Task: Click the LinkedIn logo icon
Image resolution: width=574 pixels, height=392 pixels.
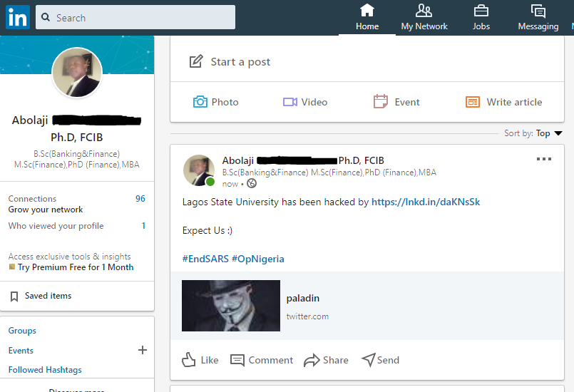Action: (x=18, y=17)
